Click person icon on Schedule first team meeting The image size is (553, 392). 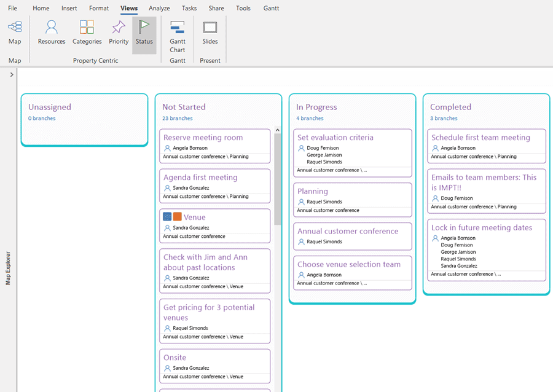click(436, 148)
